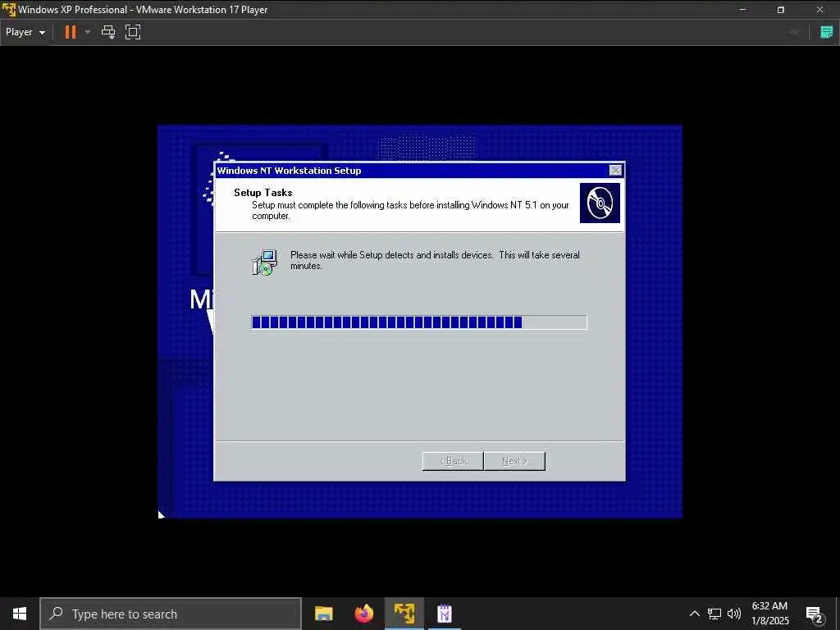Click the VMware window icon in title bar
The height and width of the screenshot is (630, 840).
(x=9, y=10)
